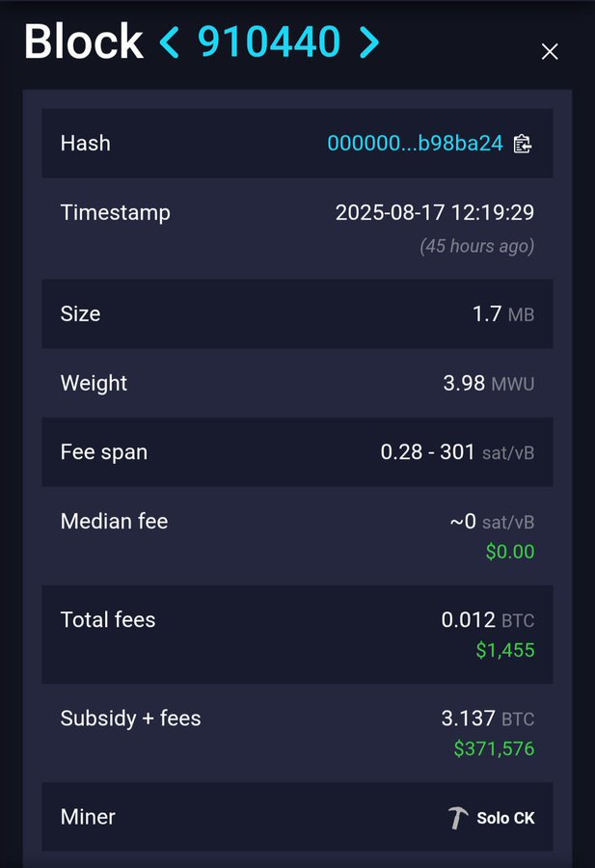Select the timestamp 2025-08-17 12:19:29

[435, 212]
